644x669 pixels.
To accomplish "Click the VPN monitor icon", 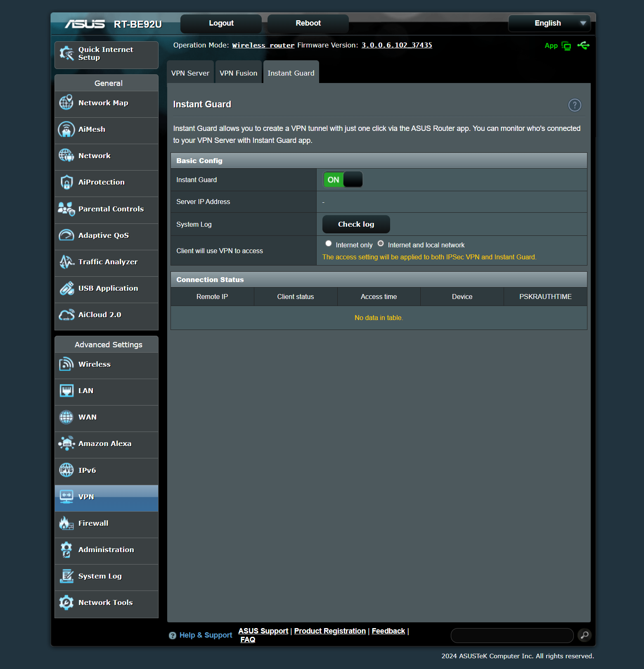I will pyautogui.click(x=66, y=497).
